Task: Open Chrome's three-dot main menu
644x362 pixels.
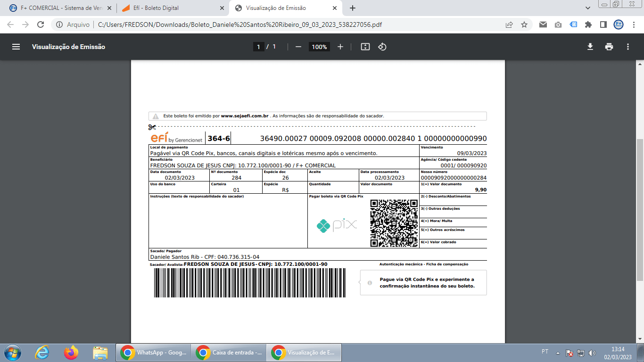Action: coord(633,25)
